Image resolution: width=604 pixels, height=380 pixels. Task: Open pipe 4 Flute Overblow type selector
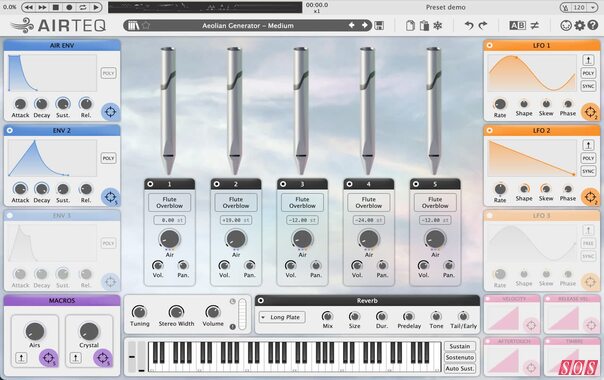coord(369,202)
